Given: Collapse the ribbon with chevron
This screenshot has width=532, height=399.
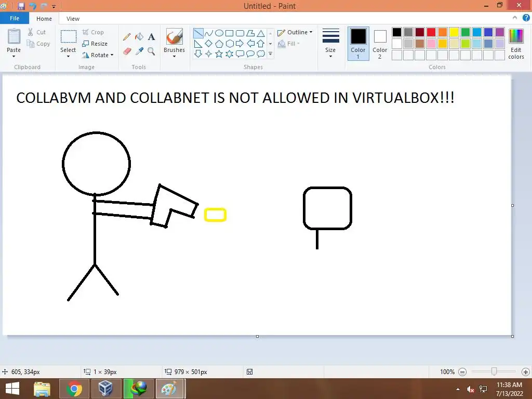Looking at the screenshot, I should click(x=515, y=18).
